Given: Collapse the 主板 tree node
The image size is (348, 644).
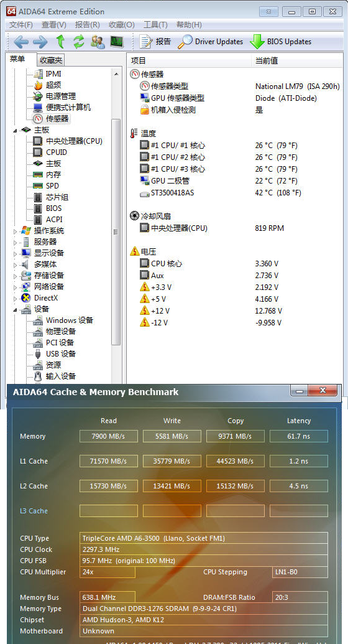Looking at the screenshot, I should point(16,130).
